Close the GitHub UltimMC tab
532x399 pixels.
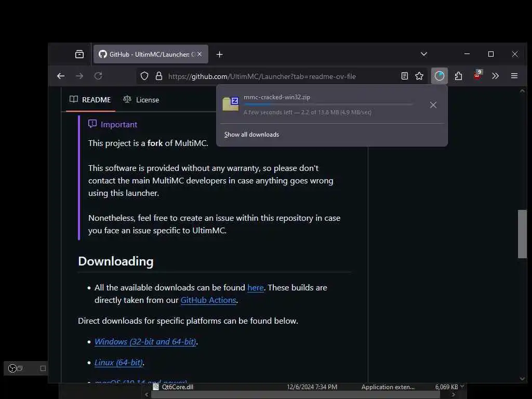[199, 54]
